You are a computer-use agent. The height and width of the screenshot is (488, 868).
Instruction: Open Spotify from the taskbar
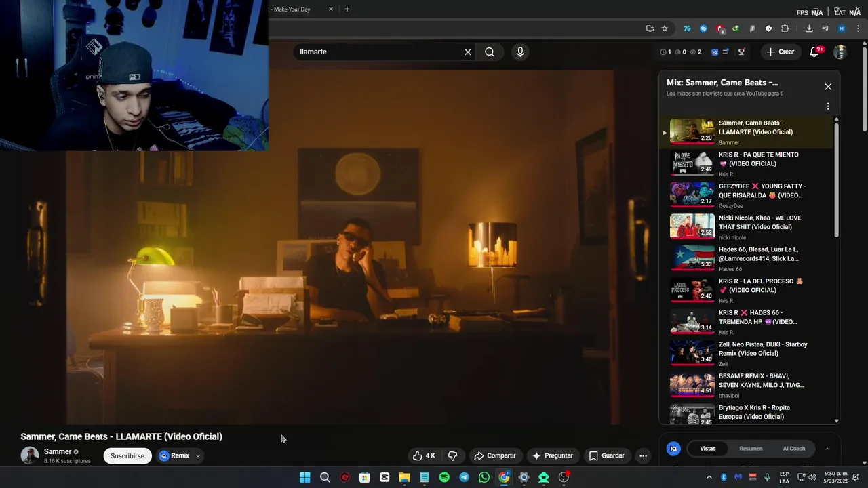[444, 477]
